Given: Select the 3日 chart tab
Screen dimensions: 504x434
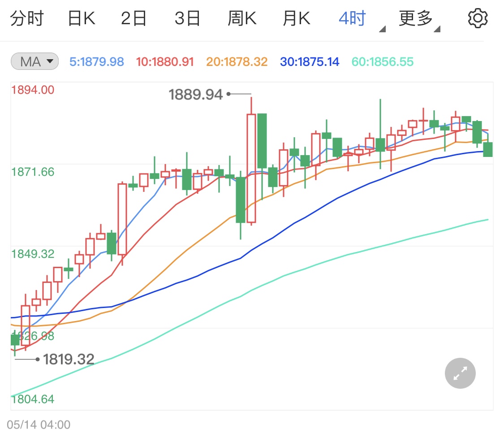Looking at the screenshot, I should [x=187, y=18].
